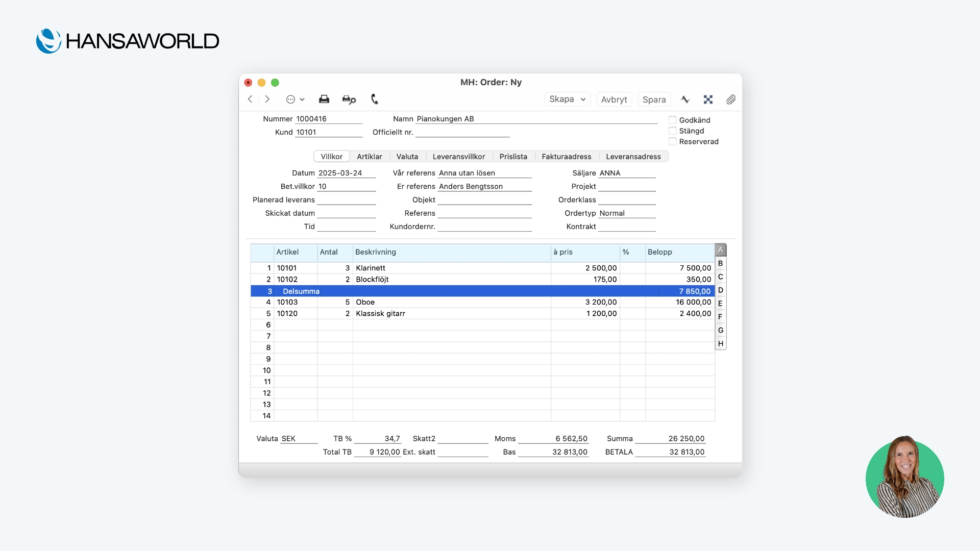Click the expand window arrows icon
This screenshot has width=980, height=551.
point(708,99)
